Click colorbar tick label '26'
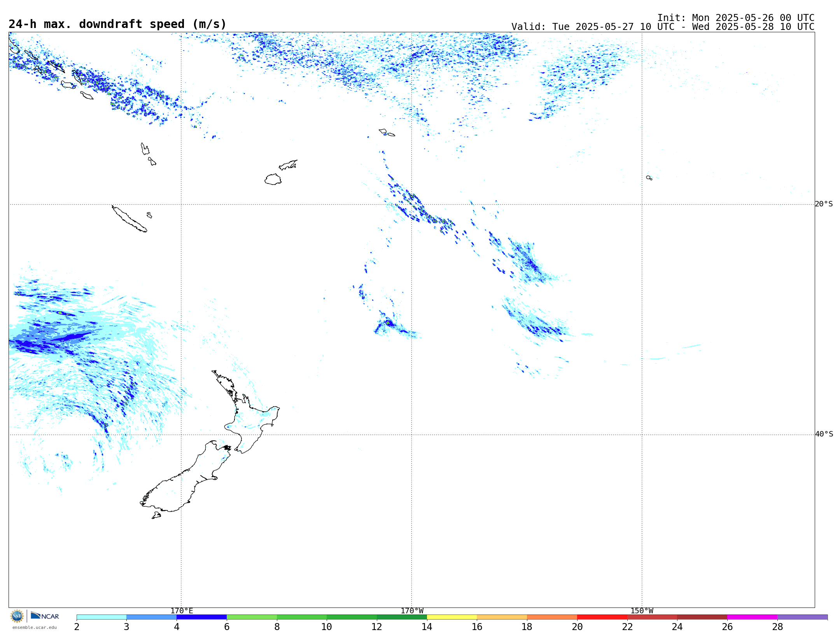840x632 pixels. [x=727, y=627]
